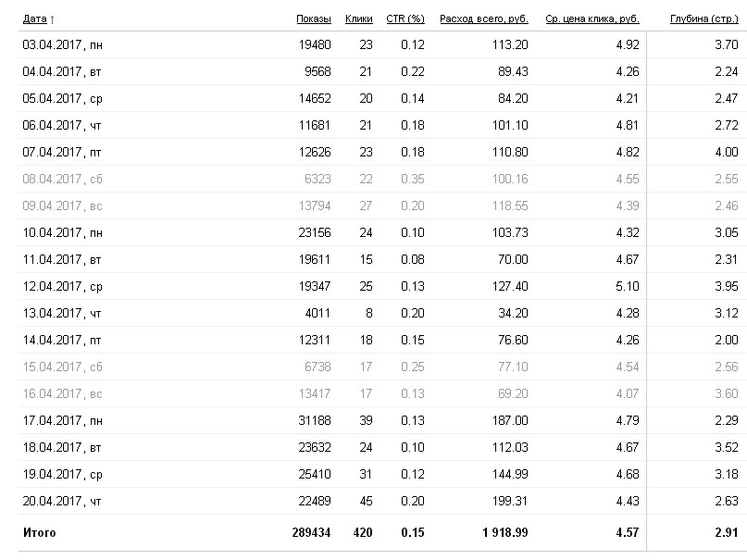This screenshot has height=560, width=747.
Task: Sort by the CTR (%) header
Action: tap(405, 19)
